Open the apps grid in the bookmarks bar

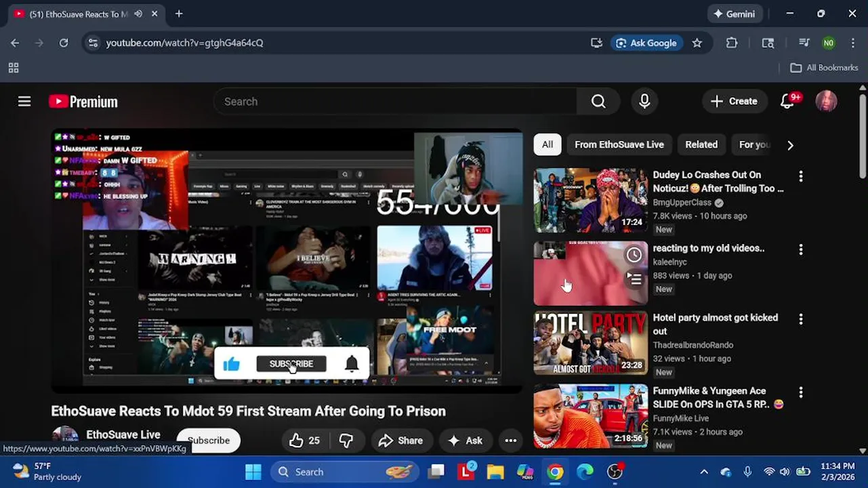pyautogui.click(x=14, y=68)
